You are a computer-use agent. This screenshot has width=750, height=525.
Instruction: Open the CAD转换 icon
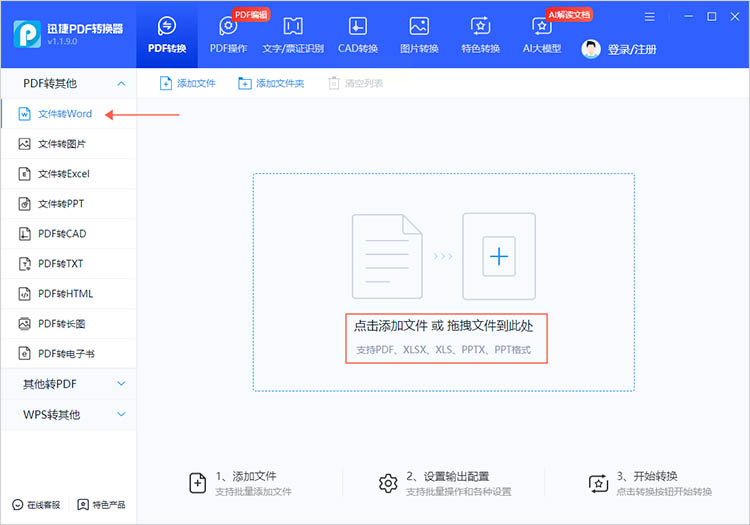tap(358, 26)
